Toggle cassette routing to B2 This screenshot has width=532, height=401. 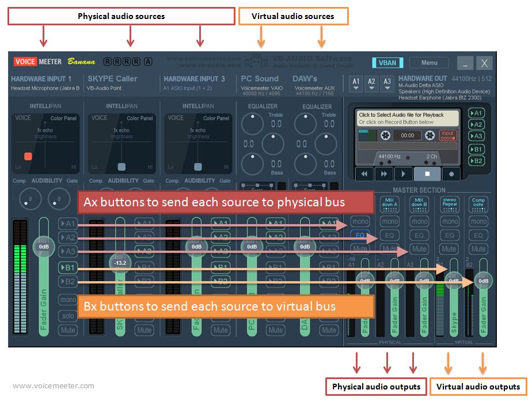476,161
